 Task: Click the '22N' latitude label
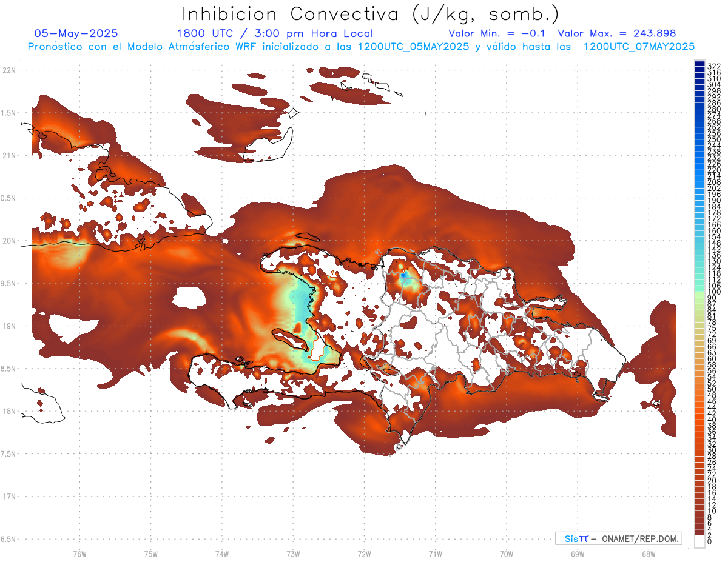click(x=8, y=70)
